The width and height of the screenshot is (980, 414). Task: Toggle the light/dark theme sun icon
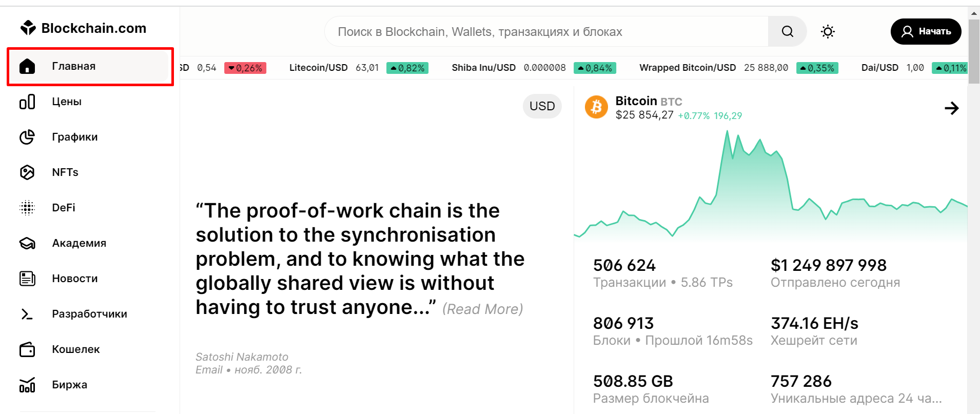tap(827, 31)
